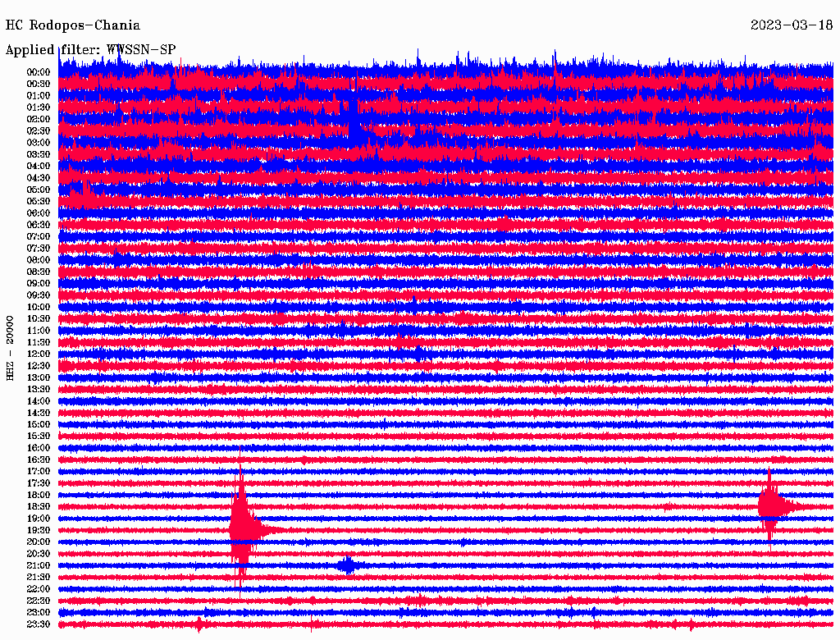Click the 08:30 time label

tap(39, 272)
